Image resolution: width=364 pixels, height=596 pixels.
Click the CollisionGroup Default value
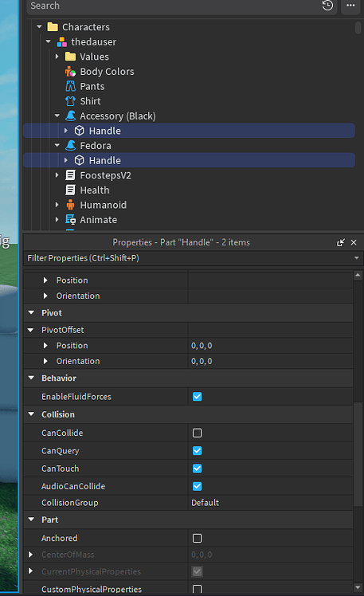coord(205,503)
